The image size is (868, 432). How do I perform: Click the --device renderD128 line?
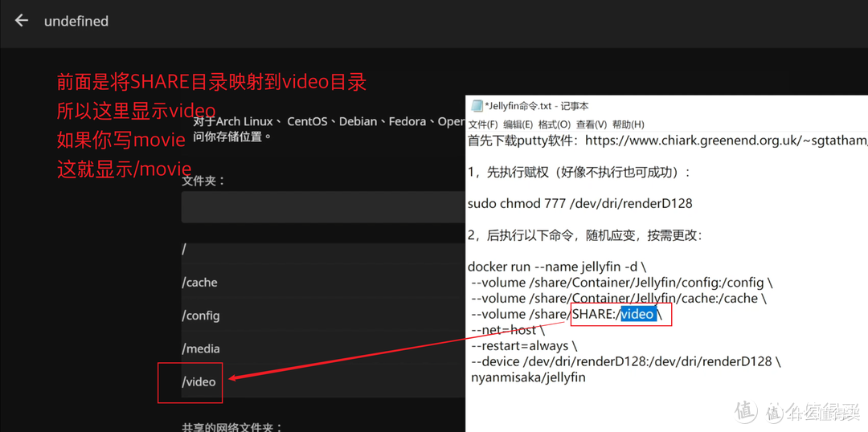626,362
